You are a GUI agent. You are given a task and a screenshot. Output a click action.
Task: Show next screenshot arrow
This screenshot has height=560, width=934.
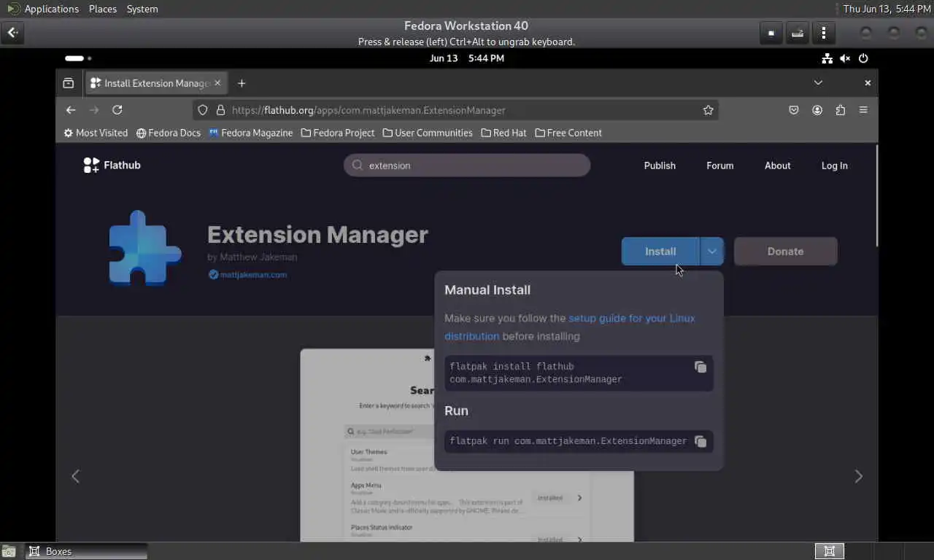859,476
